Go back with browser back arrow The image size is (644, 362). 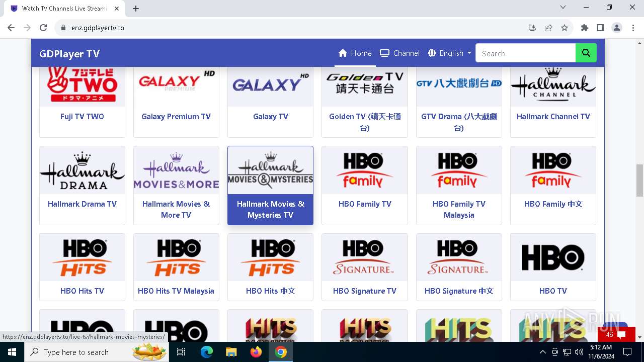tap(11, 28)
